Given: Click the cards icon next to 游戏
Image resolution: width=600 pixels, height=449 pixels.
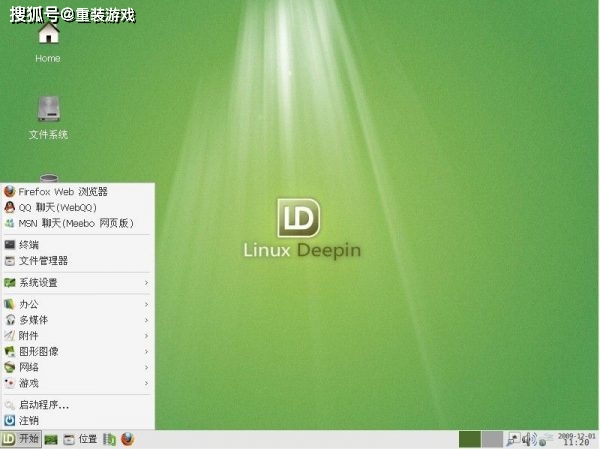Looking at the screenshot, I should (10, 383).
